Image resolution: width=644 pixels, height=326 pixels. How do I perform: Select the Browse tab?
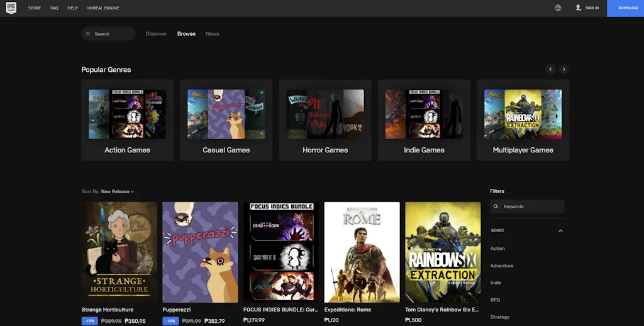[x=186, y=34]
